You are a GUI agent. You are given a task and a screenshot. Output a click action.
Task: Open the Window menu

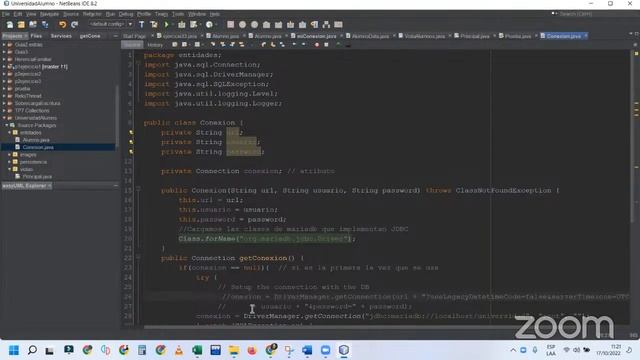point(197,14)
